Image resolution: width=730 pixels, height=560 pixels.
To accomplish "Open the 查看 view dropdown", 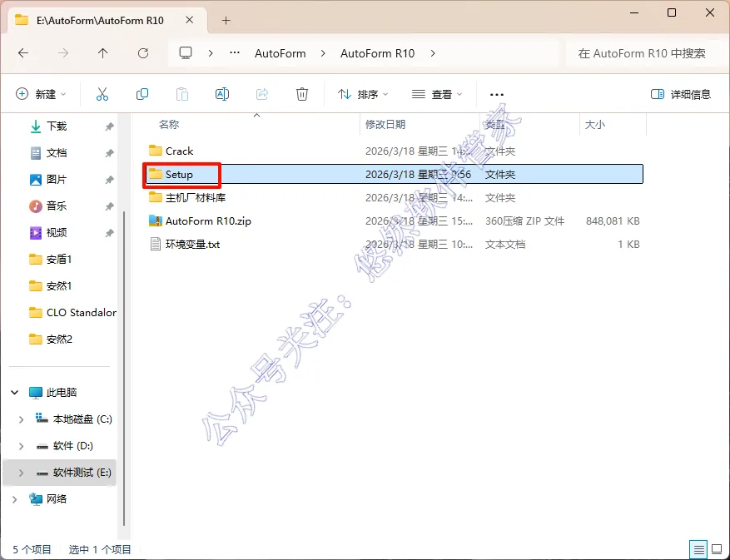I will 437,95.
